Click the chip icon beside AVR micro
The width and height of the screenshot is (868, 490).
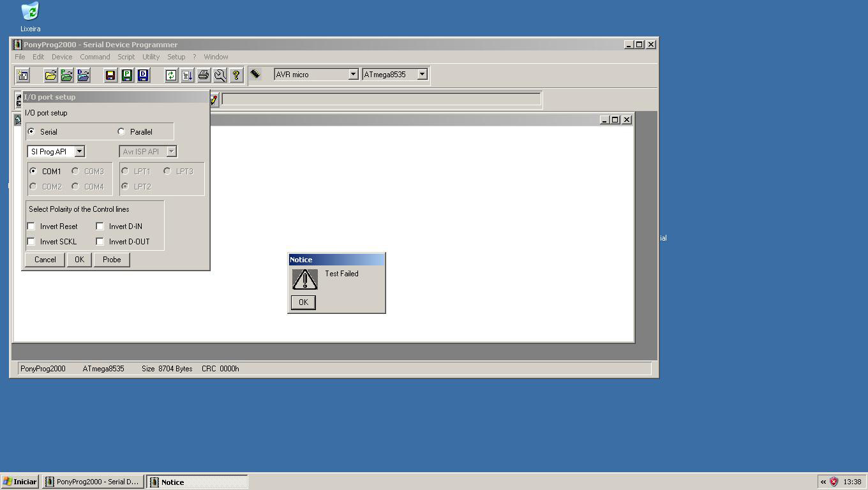pyautogui.click(x=255, y=75)
